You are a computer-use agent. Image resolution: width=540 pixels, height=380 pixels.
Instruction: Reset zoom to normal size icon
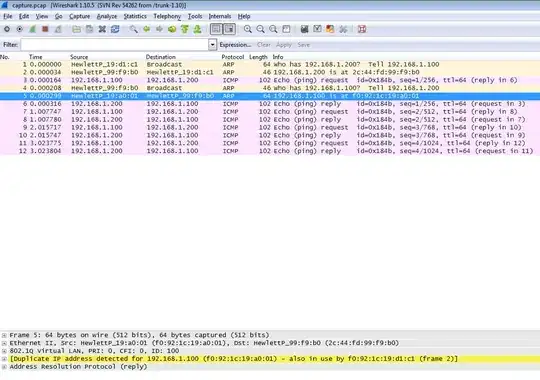point(273,29)
